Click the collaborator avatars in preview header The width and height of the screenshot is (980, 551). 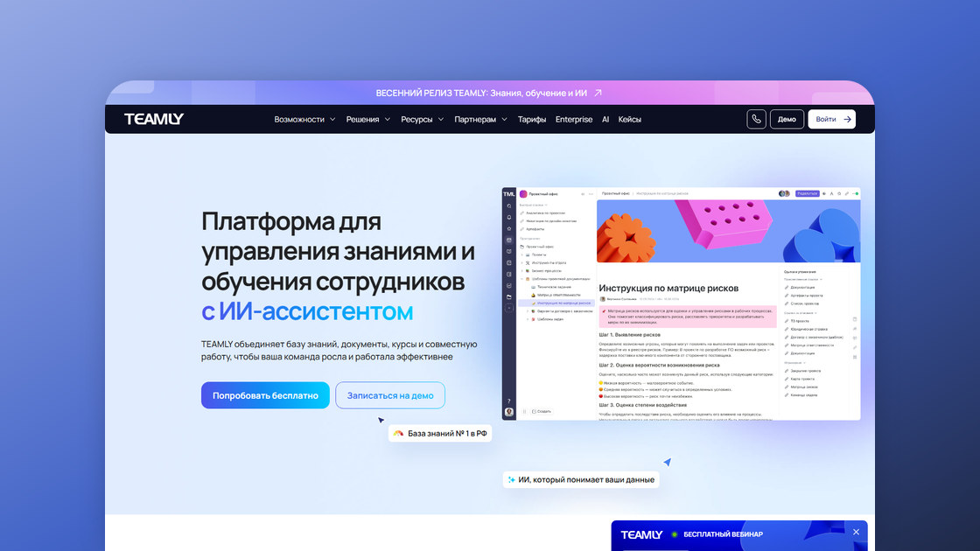click(784, 193)
